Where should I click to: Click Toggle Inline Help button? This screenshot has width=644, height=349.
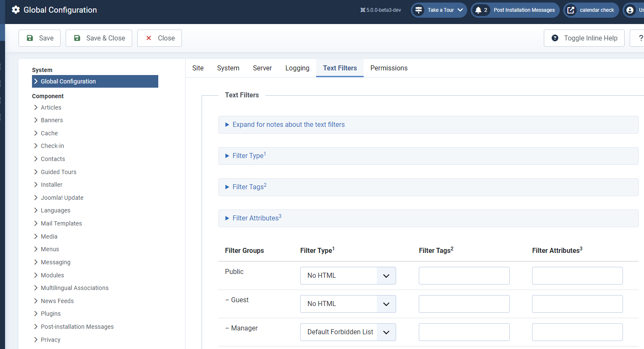[584, 38]
